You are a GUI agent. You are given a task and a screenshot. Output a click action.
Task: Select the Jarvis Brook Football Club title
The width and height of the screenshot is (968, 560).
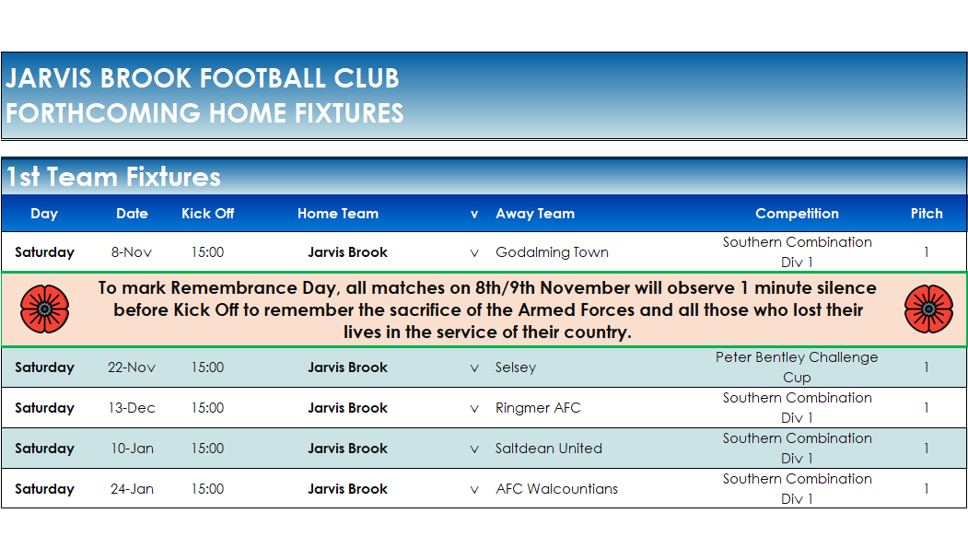(x=203, y=78)
